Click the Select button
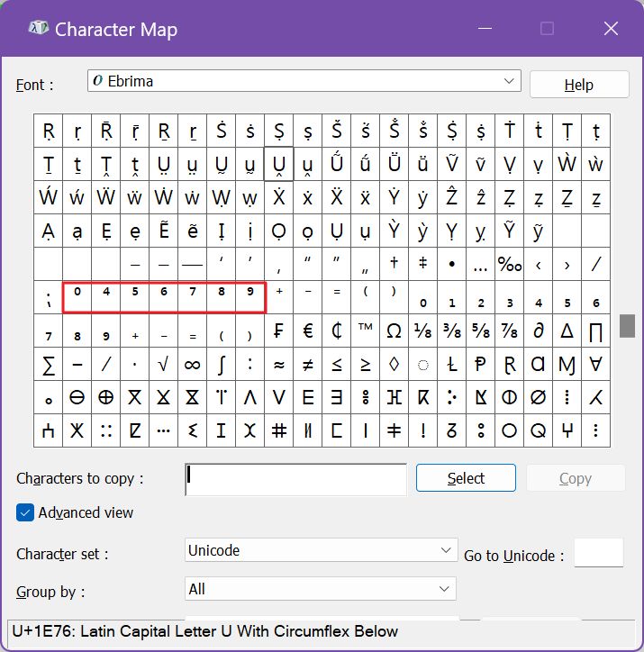Viewport: 644px width, 652px height. pos(466,478)
